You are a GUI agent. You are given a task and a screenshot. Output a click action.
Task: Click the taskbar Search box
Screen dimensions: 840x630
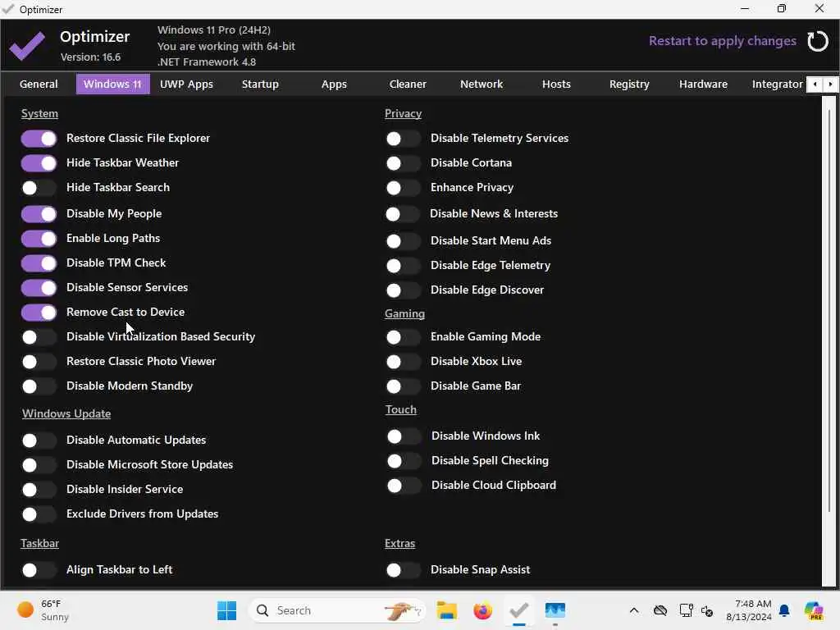click(337, 610)
